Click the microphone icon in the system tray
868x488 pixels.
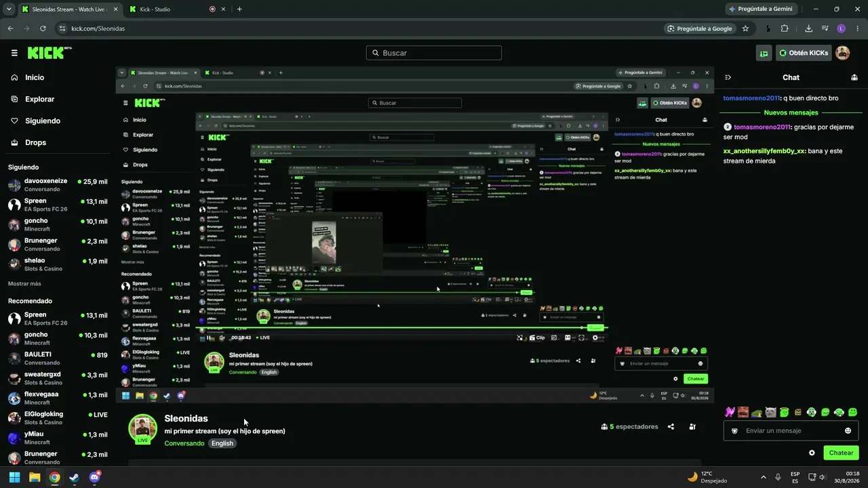click(778, 477)
